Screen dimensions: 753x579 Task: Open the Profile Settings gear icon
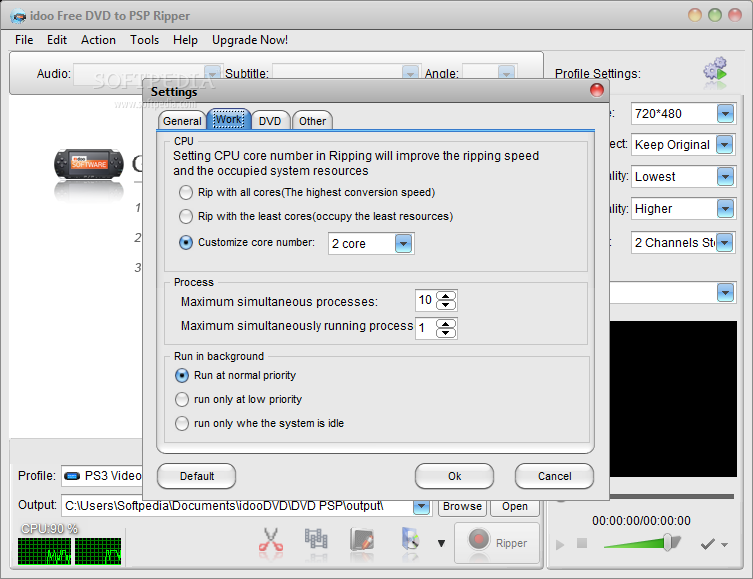pos(716,71)
